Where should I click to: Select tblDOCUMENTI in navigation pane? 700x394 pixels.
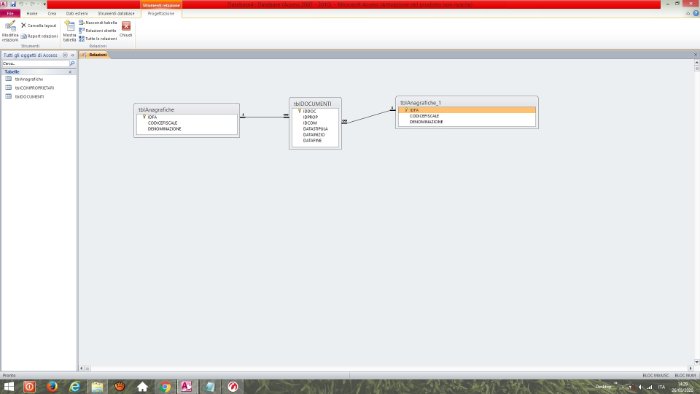(x=29, y=96)
